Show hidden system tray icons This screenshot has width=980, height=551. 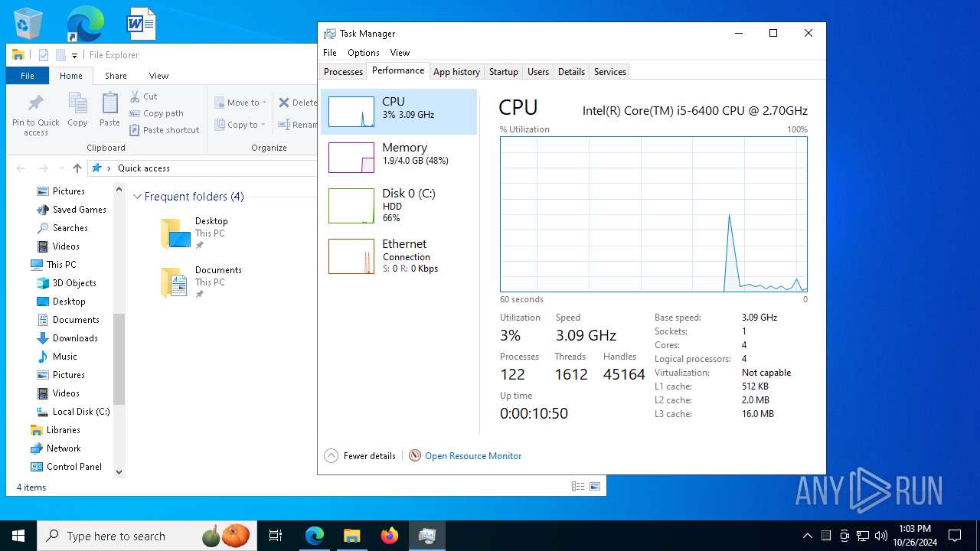807,536
